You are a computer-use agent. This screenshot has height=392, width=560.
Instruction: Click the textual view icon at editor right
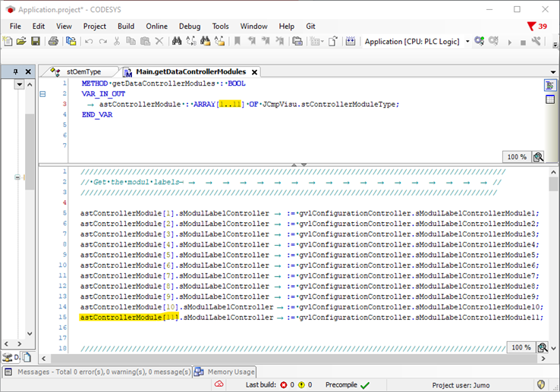pyautogui.click(x=550, y=85)
